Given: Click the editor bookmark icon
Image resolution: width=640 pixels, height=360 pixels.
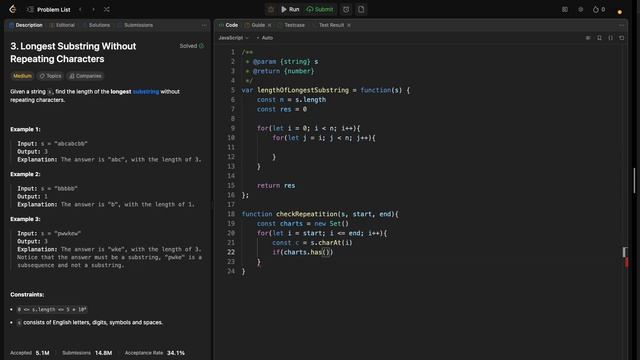Looking at the screenshot, I should (x=599, y=38).
